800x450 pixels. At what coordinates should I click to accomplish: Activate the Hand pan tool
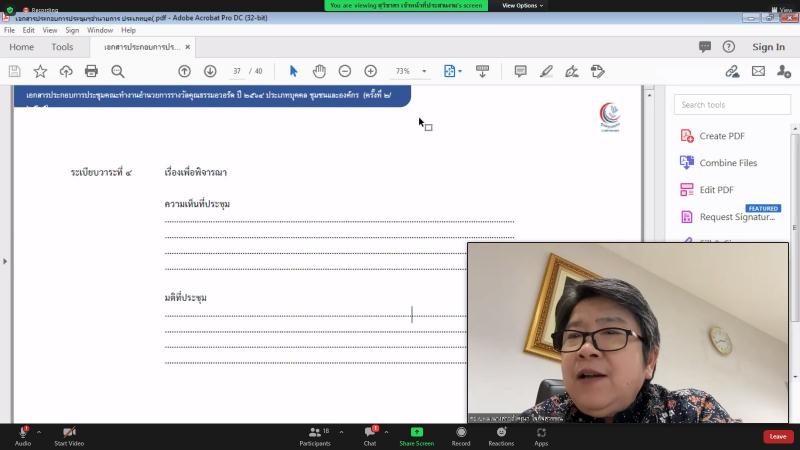[x=319, y=71]
